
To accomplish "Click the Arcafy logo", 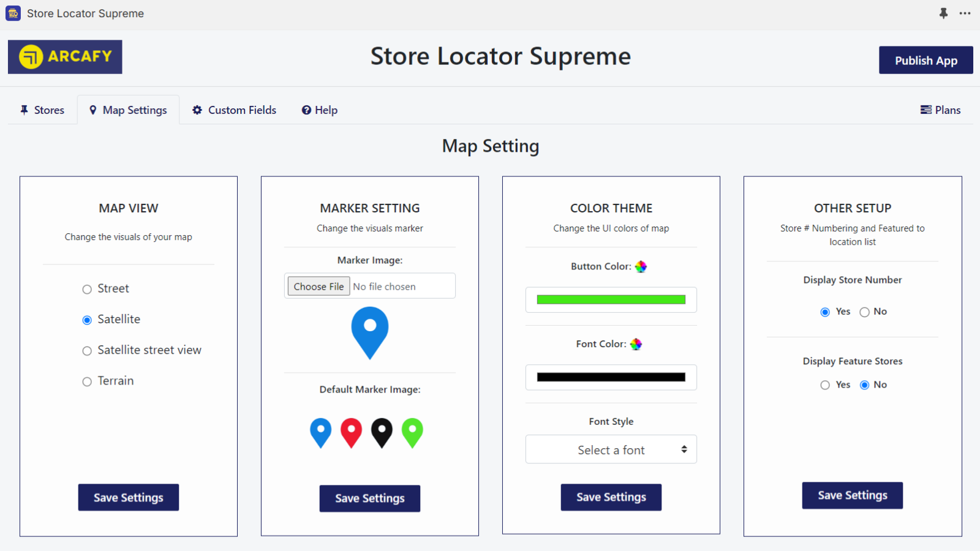I will pos(65,57).
